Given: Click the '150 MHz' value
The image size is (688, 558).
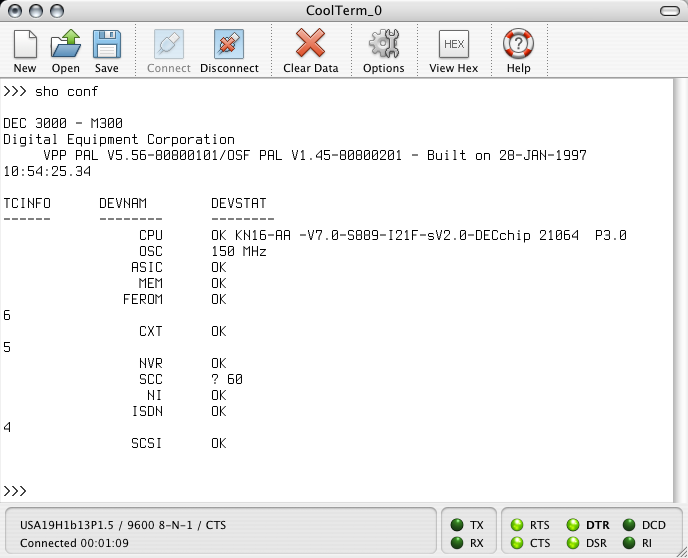Looking at the screenshot, I should pos(239,251).
